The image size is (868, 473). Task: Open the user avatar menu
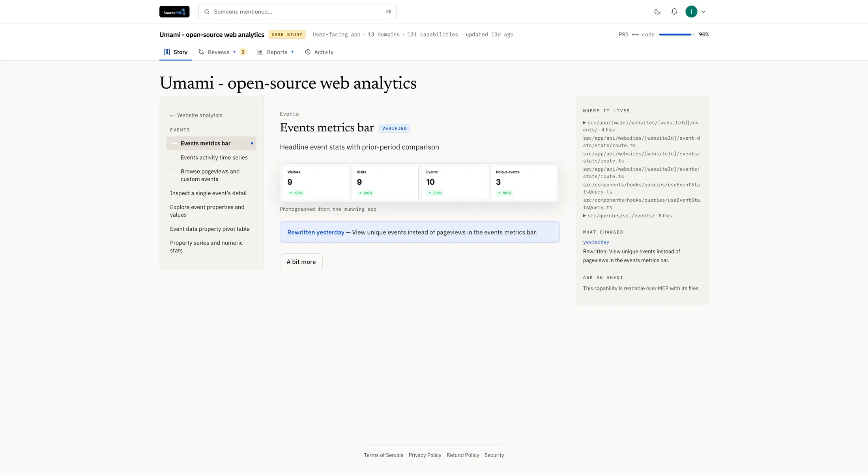point(691,12)
